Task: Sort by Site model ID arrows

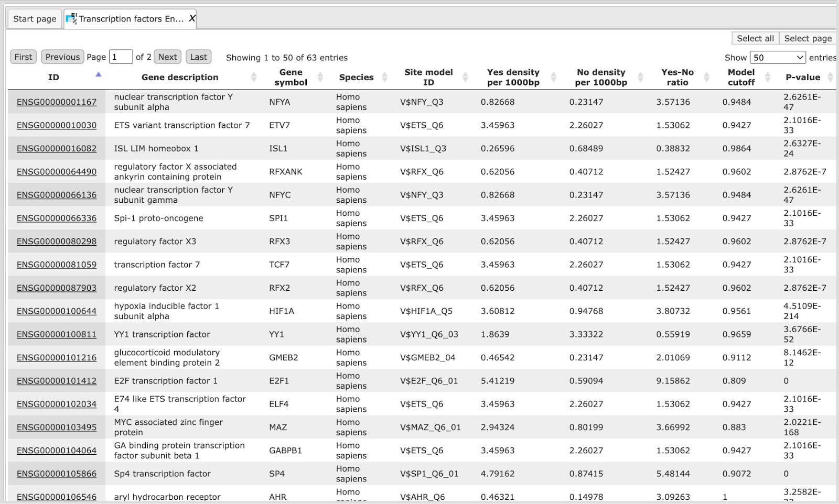Action: click(x=465, y=77)
